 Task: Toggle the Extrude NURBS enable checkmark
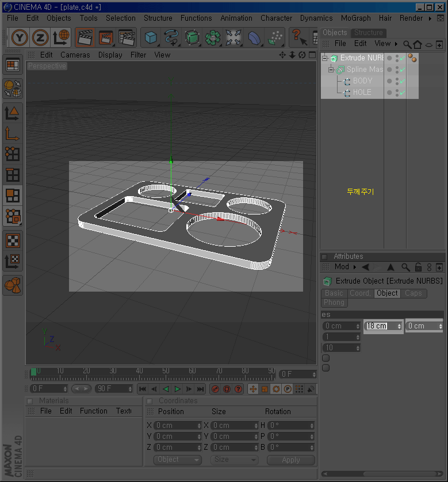[403, 58]
